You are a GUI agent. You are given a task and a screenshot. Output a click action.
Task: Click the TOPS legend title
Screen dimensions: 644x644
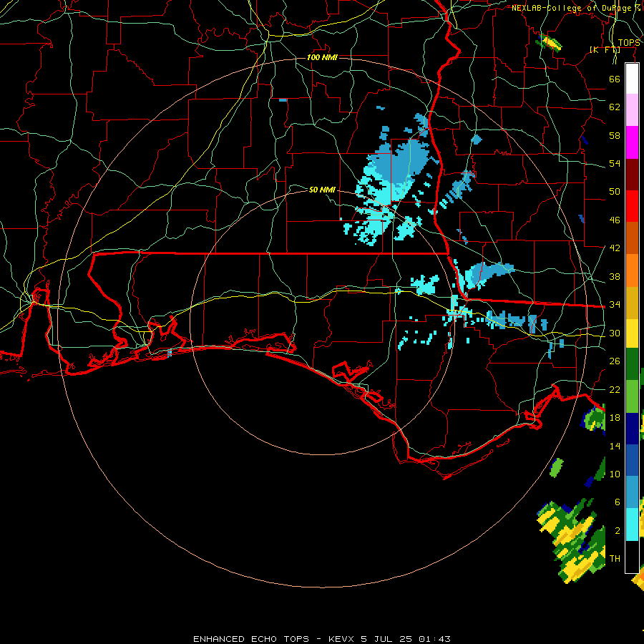click(x=629, y=43)
